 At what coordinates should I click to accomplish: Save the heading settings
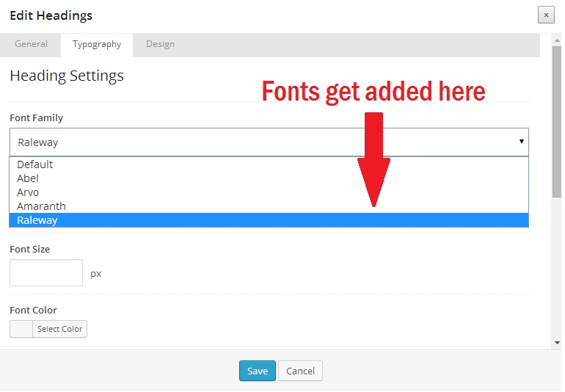(x=258, y=371)
